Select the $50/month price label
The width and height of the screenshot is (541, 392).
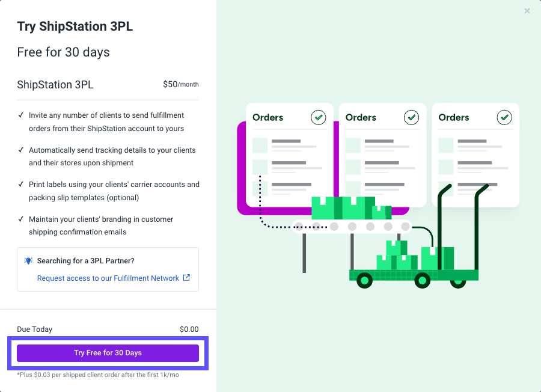tap(181, 84)
